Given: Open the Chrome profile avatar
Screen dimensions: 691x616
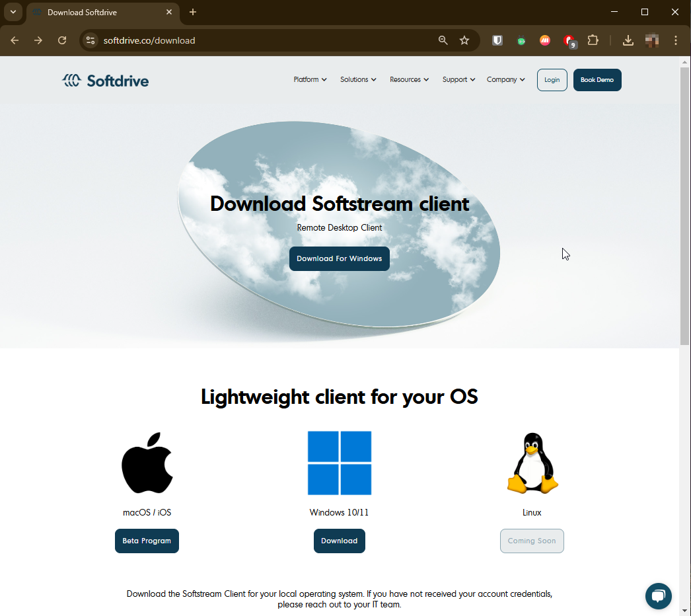Looking at the screenshot, I should 652,40.
